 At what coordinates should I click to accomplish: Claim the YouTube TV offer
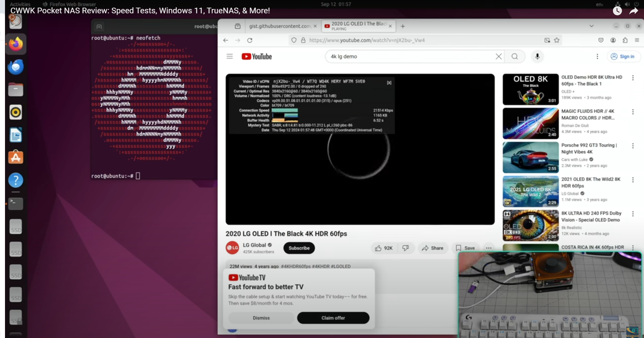point(333,318)
